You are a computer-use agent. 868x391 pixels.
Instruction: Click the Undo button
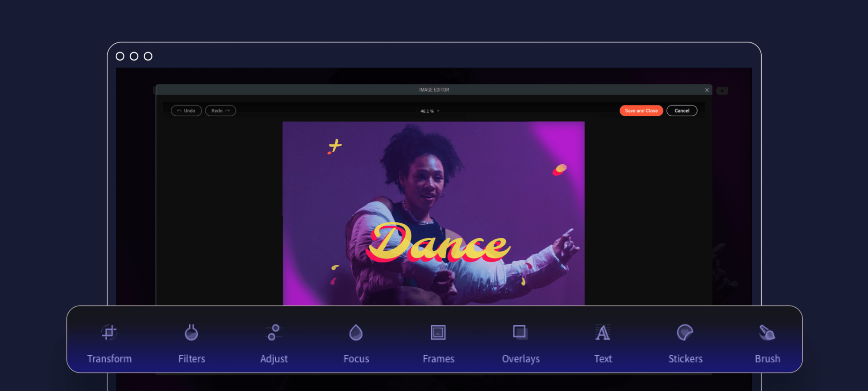[186, 111]
